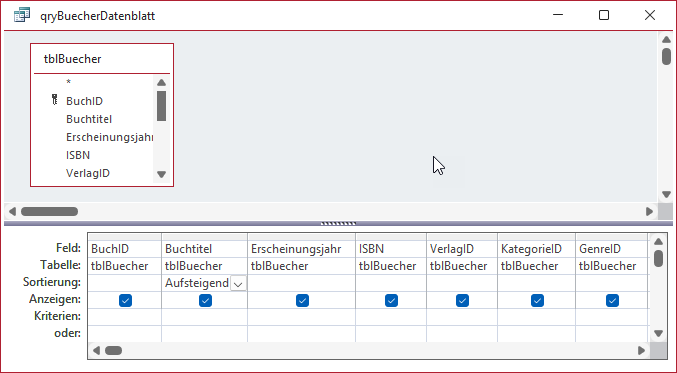The width and height of the screenshot is (677, 373).
Task: Select Buchtitel in the tblBuecher field list
Action: 89,119
